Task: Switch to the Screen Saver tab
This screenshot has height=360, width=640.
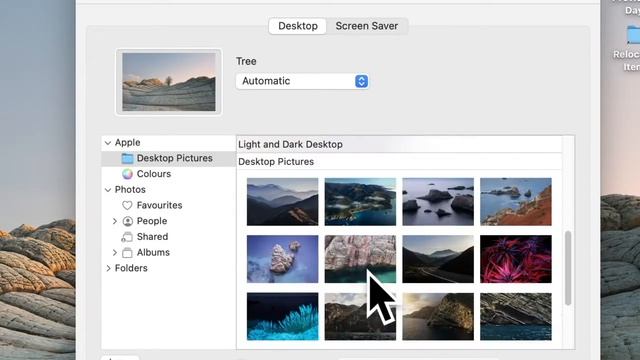Action: point(367,26)
